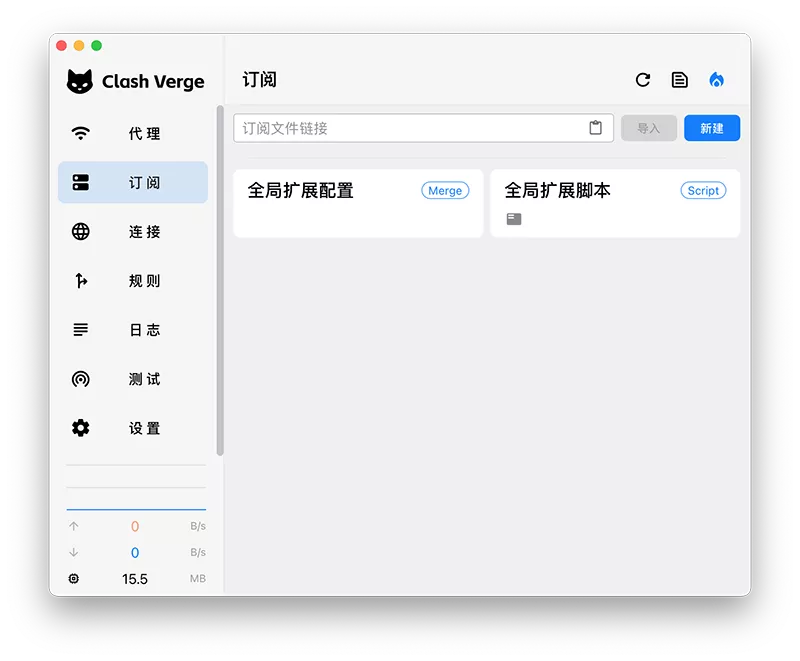Click the Clash Verge cat logo
Image resolution: width=800 pixels, height=661 pixels.
coord(80,81)
